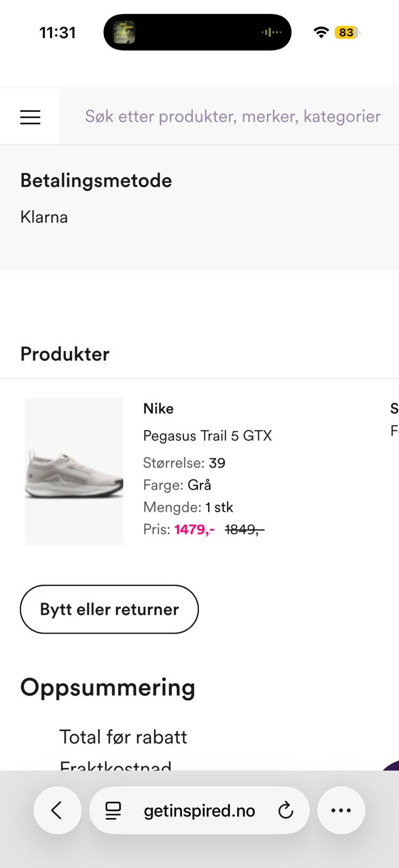Click the Nike brand name

click(158, 409)
